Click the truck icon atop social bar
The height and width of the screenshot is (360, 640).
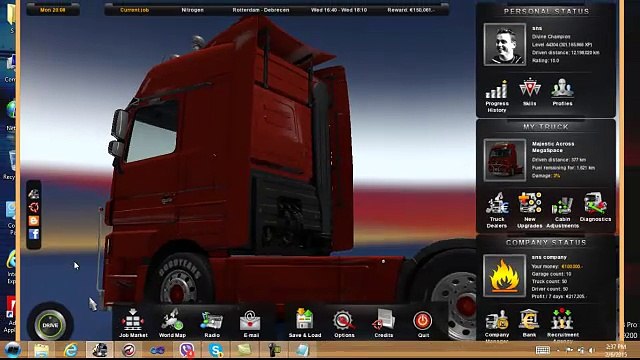34,193
